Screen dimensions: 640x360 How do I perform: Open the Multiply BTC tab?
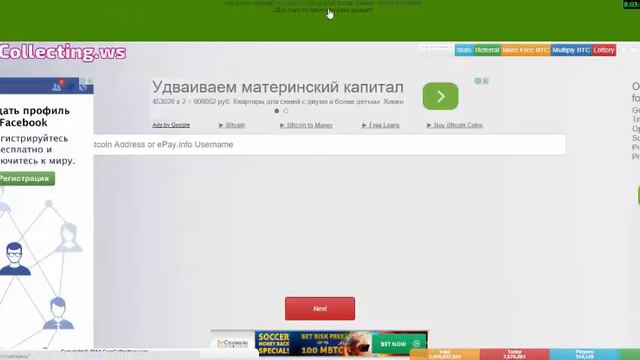tap(571, 50)
